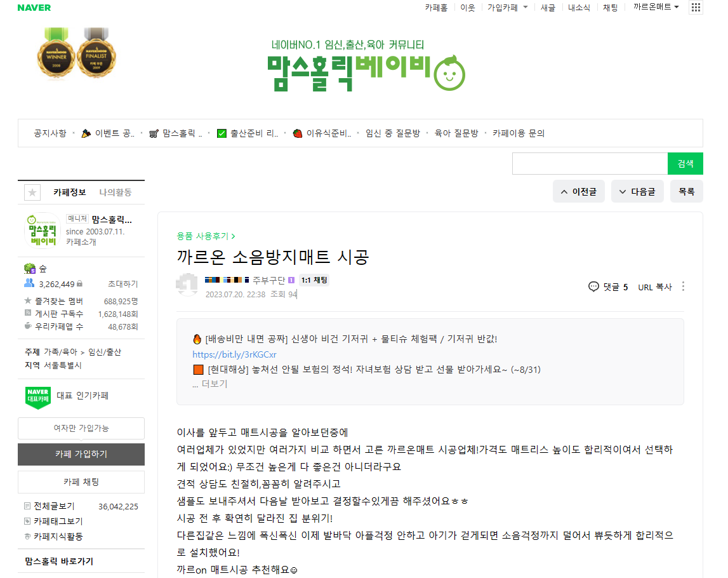Image resolution: width=728 pixels, height=578 pixels.
Task: Open the 카페소개 link
Action: pos(81,242)
